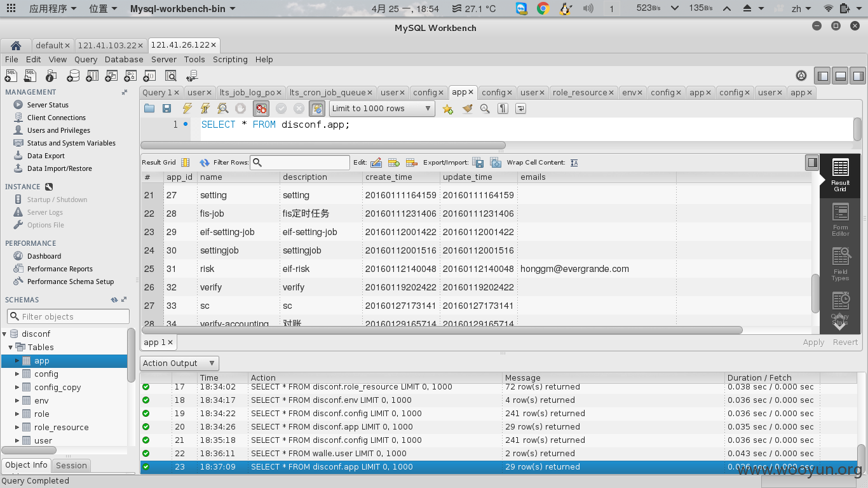Image resolution: width=868 pixels, height=488 pixels.
Task: Delete selected rows icon
Action: (412, 163)
